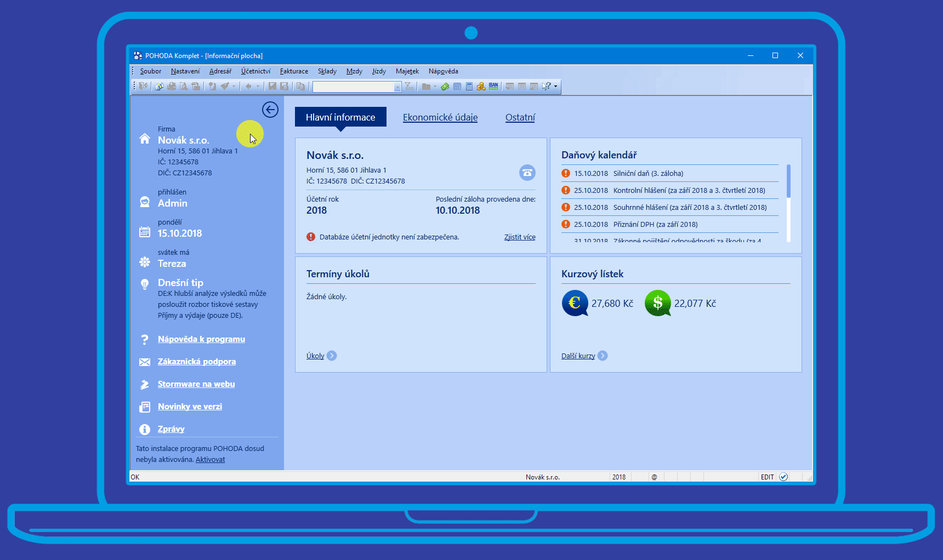Viewport: 943px width, 560px height.
Task: Click the lightbulb icon beside Dnešní tip
Action: click(145, 284)
